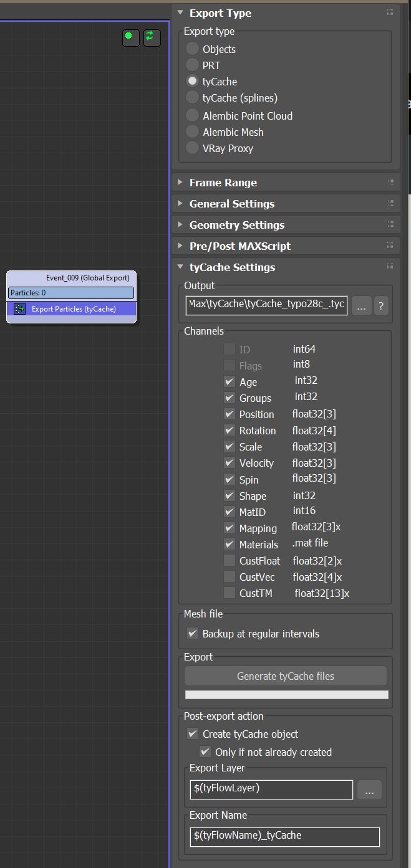Expand the General Settings rollout
This screenshot has height=868, width=411.
coord(231,204)
